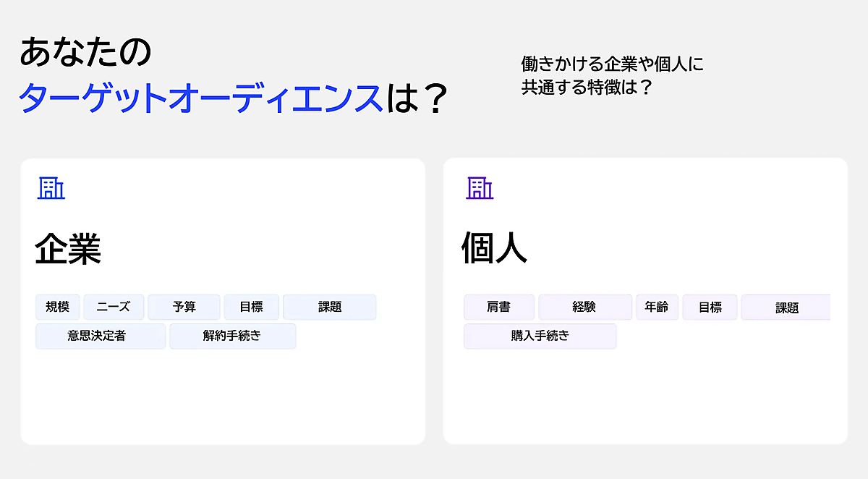
Task: Click the 課題 tag in the 個人 card
Action: tap(786, 308)
